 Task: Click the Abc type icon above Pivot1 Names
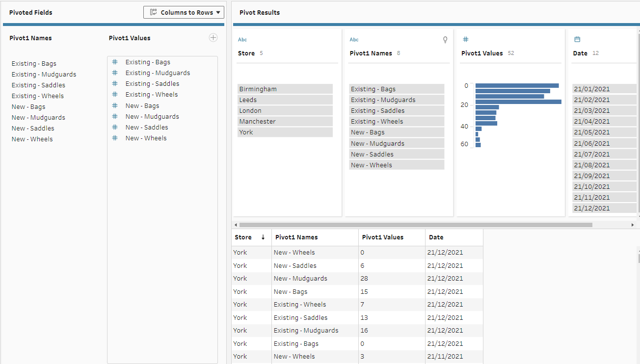(354, 40)
